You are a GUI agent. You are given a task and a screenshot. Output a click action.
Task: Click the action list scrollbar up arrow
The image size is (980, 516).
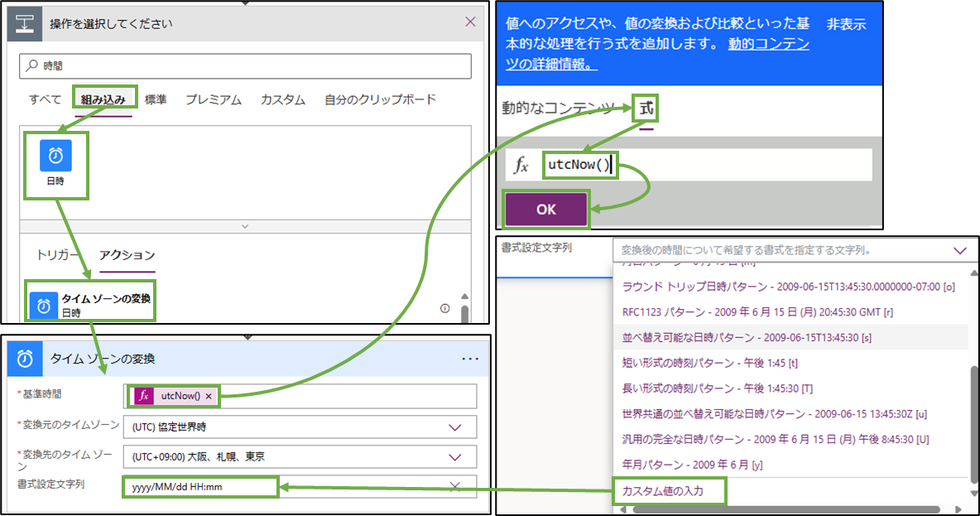[464, 297]
